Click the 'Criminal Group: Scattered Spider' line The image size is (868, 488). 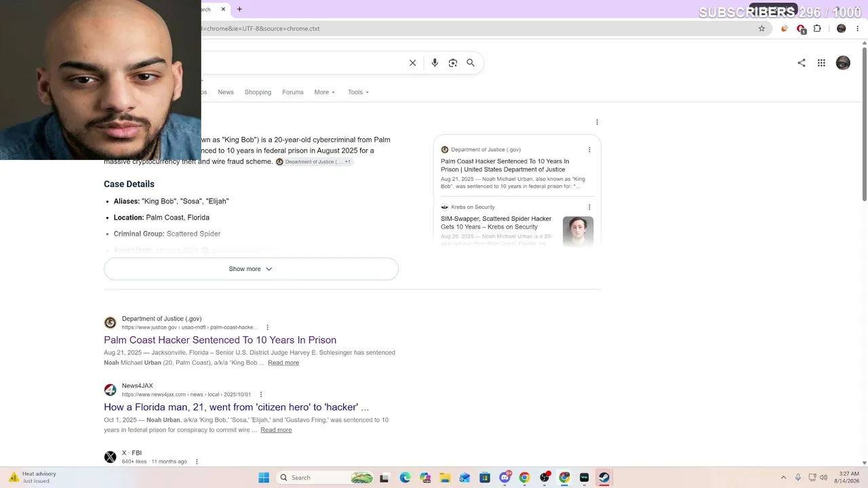click(x=167, y=234)
